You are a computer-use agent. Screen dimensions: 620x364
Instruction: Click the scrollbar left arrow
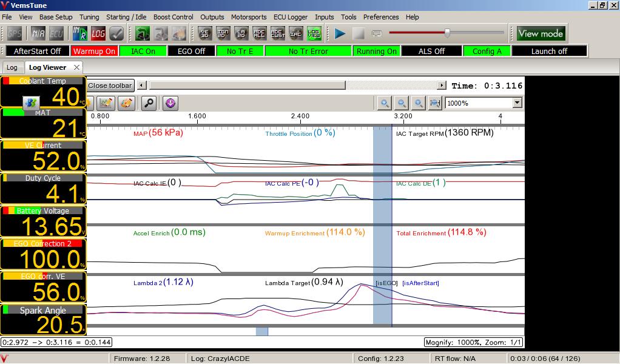(x=142, y=86)
